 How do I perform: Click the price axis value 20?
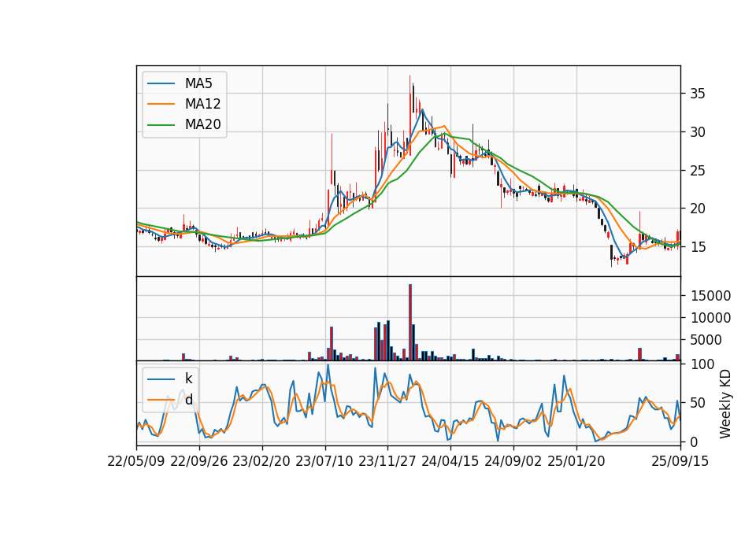pos(698,209)
